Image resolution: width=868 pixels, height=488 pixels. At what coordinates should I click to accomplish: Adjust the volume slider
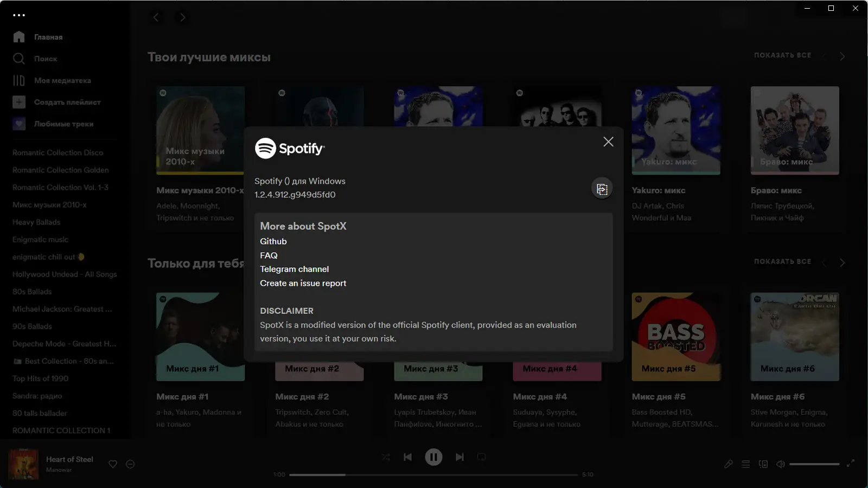pyautogui.click(x=814, y=464)
